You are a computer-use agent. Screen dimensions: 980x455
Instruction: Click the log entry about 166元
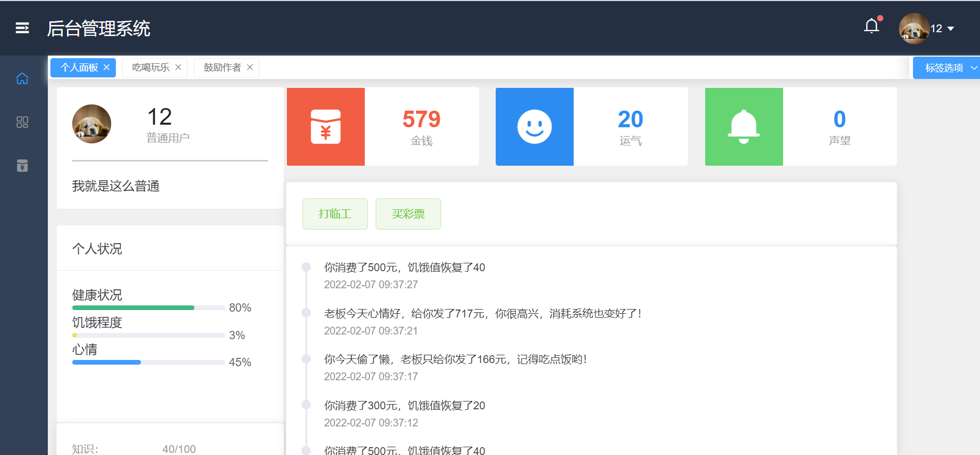[x=456, y=359]
